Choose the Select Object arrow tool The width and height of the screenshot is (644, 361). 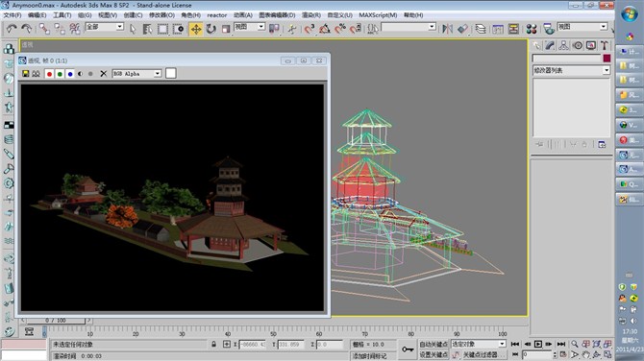(133, 29)
